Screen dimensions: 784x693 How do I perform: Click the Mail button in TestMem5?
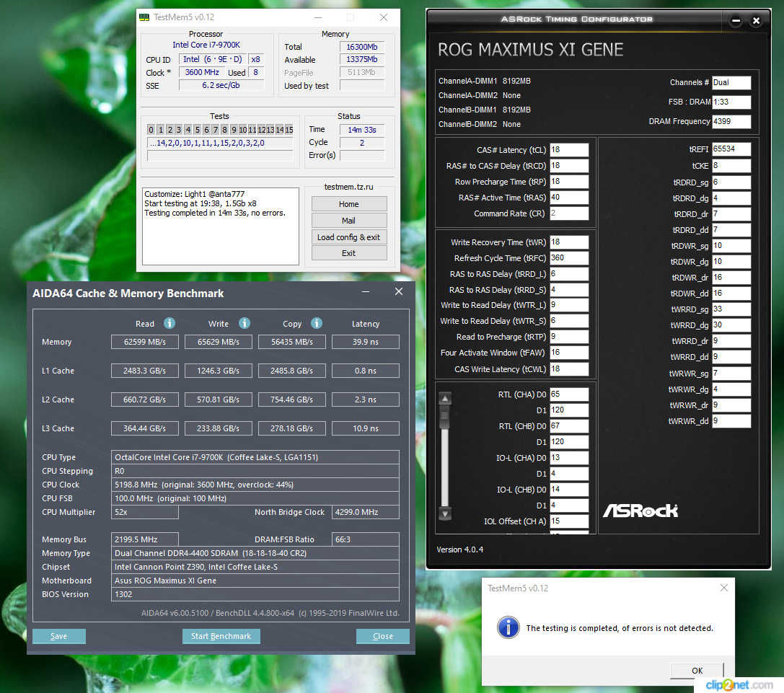349,221
